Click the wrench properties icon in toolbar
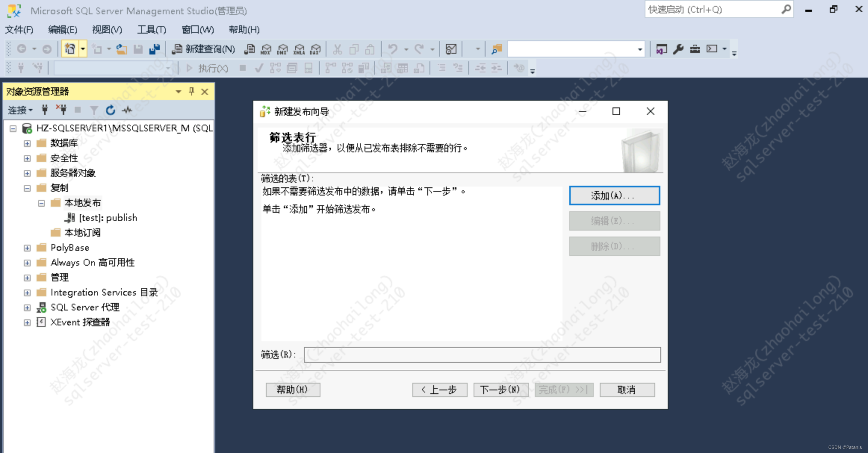 (x=678, y=49)
